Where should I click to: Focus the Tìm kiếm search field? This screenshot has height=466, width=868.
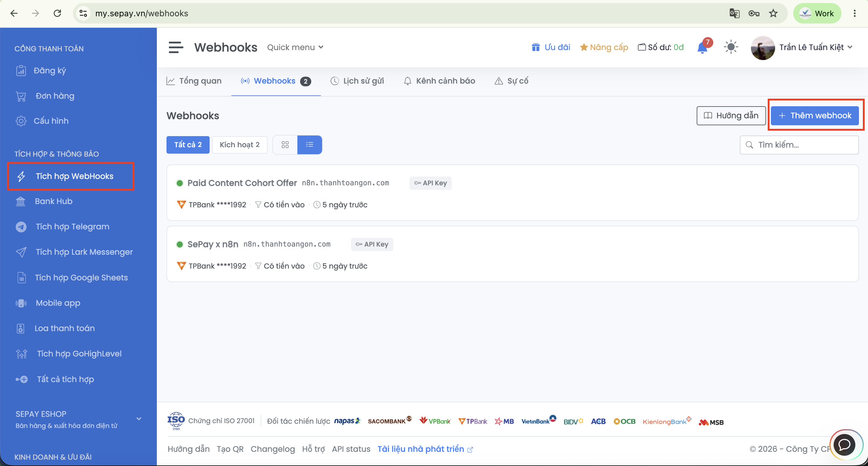799,145
